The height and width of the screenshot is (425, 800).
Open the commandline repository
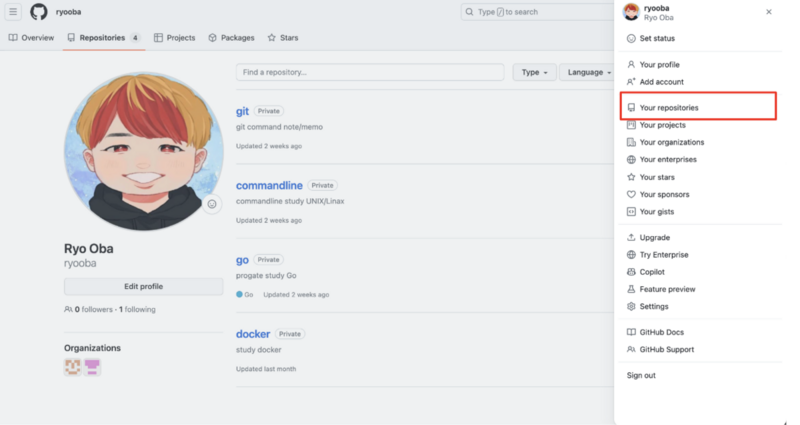click(x=269, y=185)
